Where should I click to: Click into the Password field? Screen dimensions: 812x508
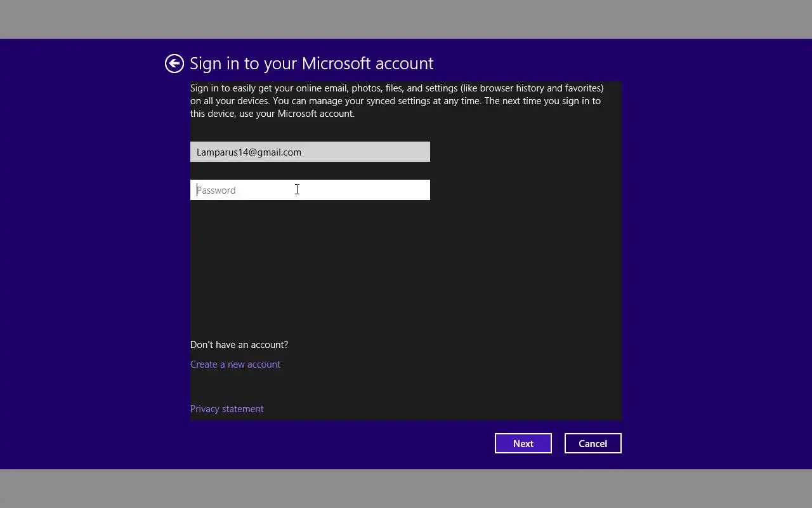310,190
